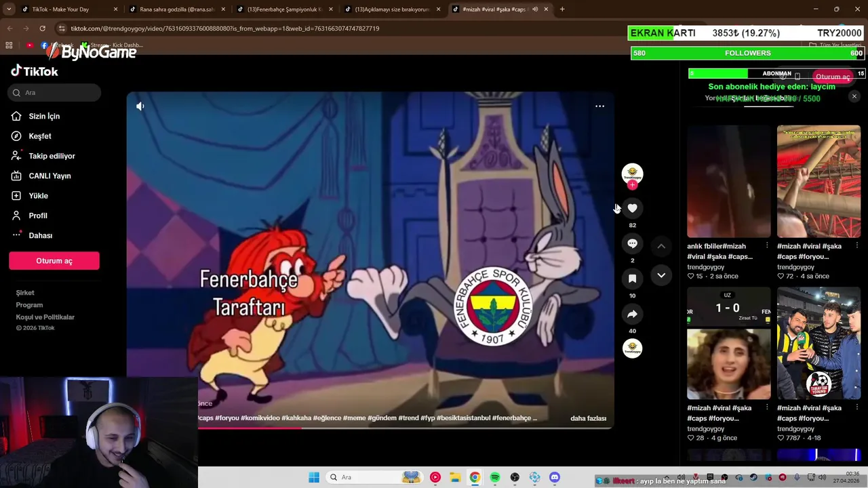Go to previous video with up chevron
Image resolution: width=868 pixels, height=488 pixels.
[x=661, y=246]
